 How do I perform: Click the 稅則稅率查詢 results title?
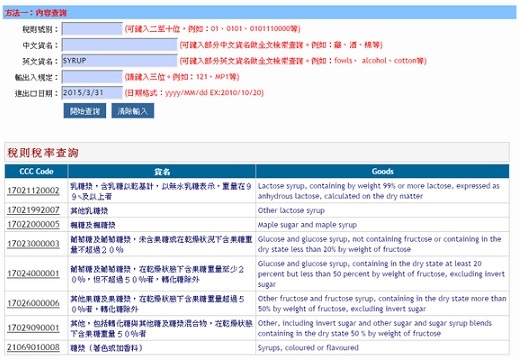click(x=43, y=153)
